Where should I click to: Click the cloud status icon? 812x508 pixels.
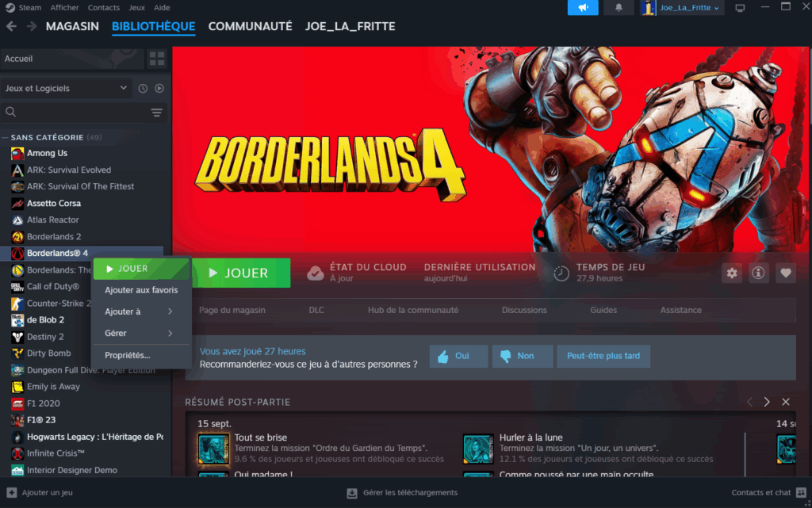click(315, 273)
